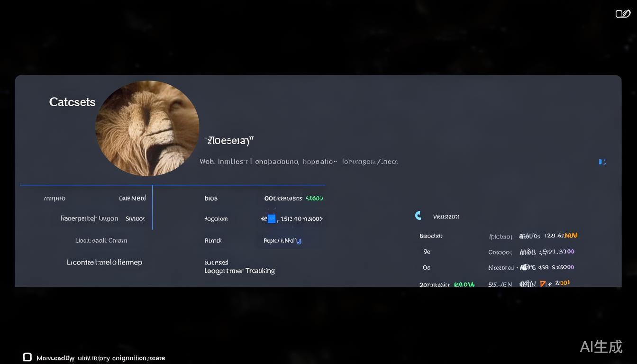Viewport: 637px width, 364px height.
Task: Click the blue square icon in the Yogotom row
Action: pyautogui.click(x=271, y=218)
